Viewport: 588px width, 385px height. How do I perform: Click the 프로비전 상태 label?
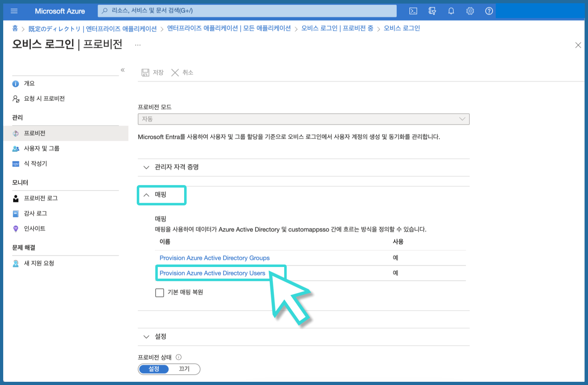(x=155, y=357)
